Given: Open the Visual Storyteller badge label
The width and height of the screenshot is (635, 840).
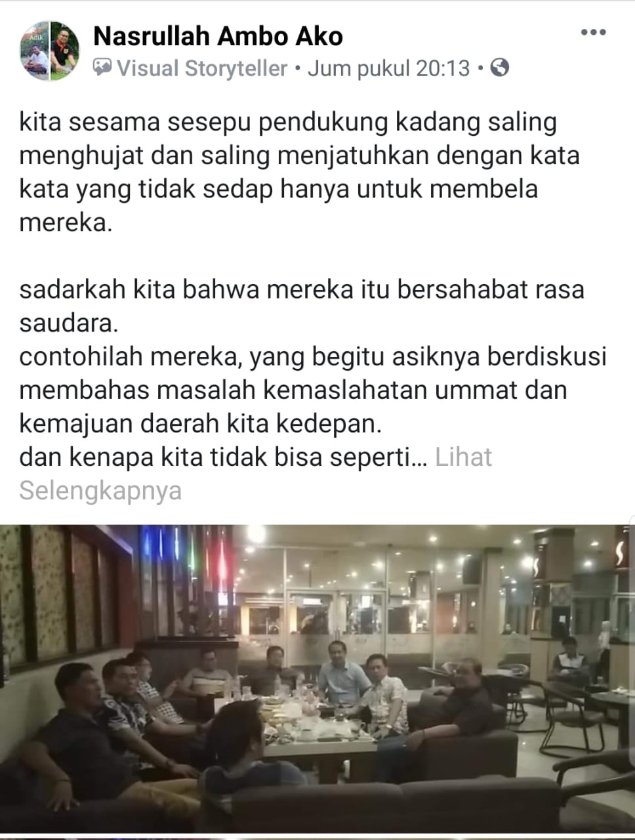Looking at the screenshot, I should click(x=202, y=68).
